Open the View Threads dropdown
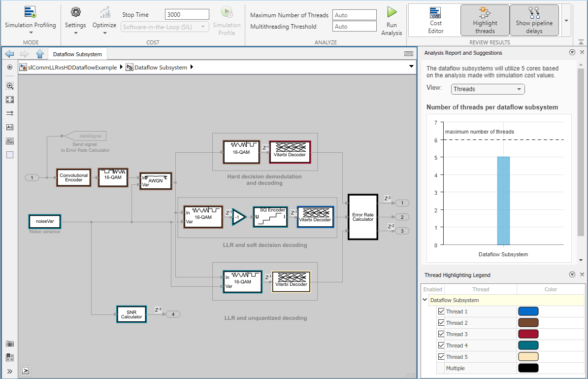Viewport: 588px width, 379px height. 488,89
